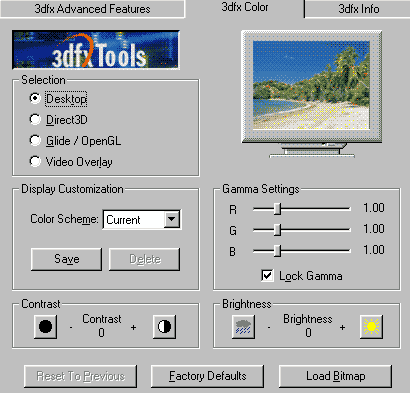Click the Save button

(66, 259)
